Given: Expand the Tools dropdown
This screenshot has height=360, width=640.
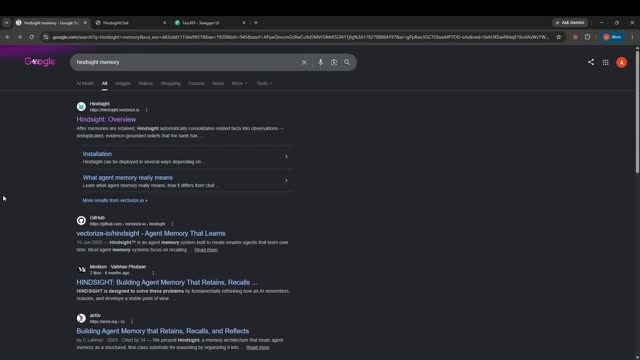Looking at the screenshot, I should (264, 83).
